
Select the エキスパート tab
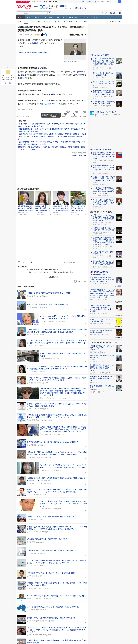(48, 17)
